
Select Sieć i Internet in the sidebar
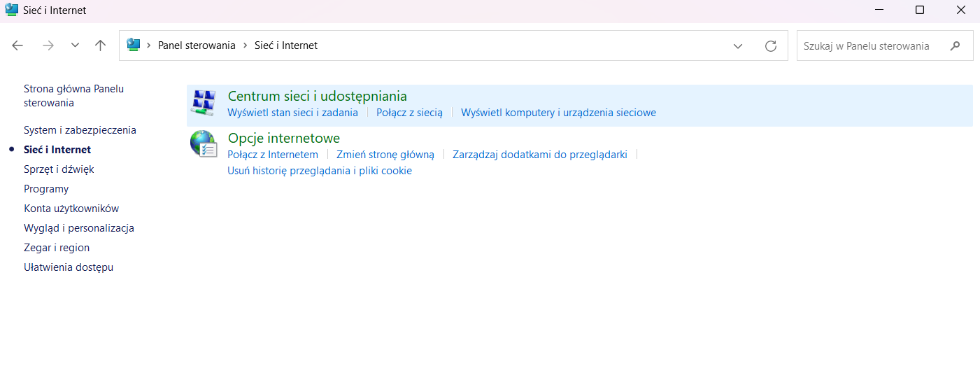point(57,150)
